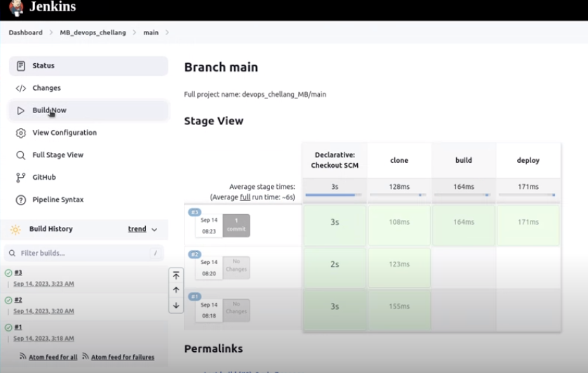The width and height of the screenshot is (588, 373).
Task: Click the 3s Checkout SCM cell of build #3
Action: tap(335, 225)
